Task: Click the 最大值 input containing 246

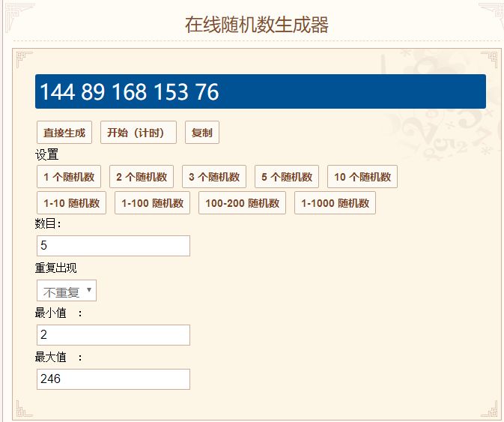Action: (x=114, y=379)
